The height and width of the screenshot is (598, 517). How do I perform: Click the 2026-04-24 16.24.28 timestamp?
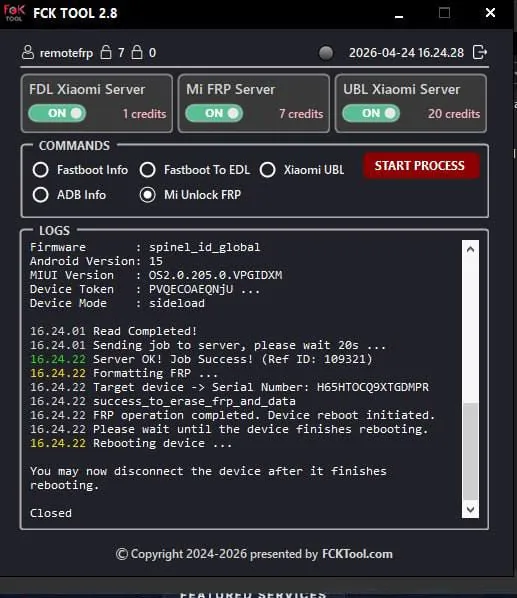[x=406, y=53]
